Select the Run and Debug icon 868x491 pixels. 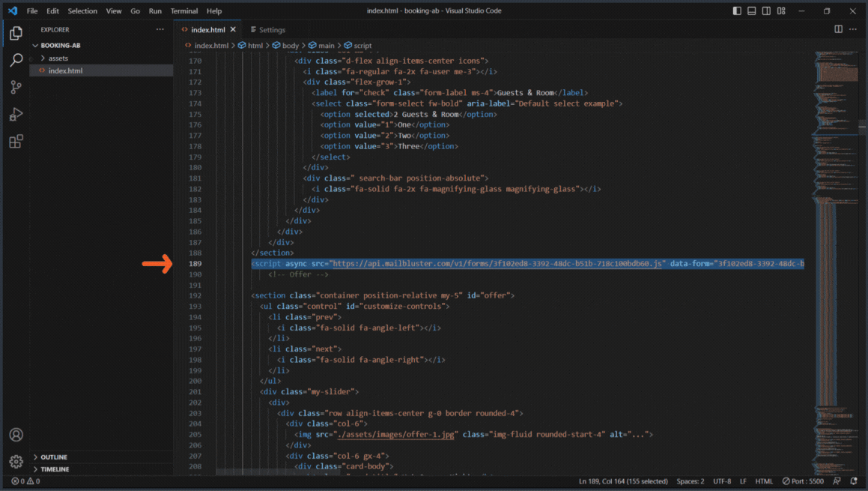pos(16,114)
